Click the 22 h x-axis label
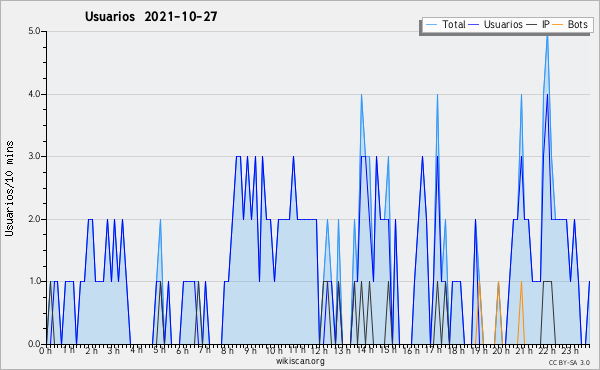The width and height of the screenshot is (600, 370). click(547, 351)
